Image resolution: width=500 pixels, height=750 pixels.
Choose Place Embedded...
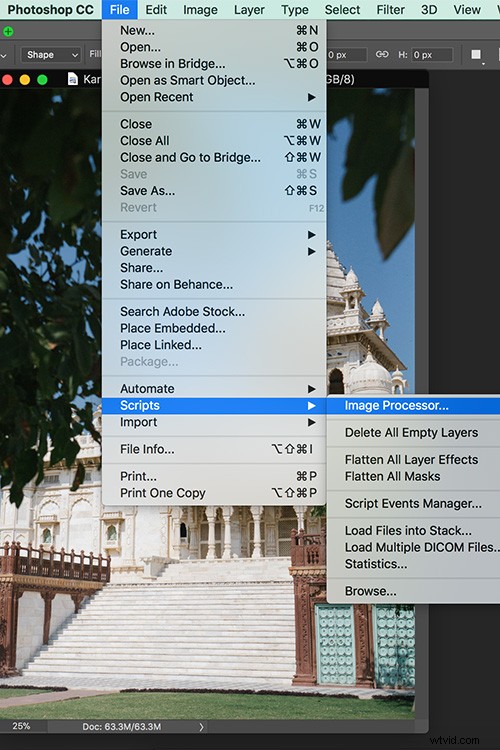[214, 328]
